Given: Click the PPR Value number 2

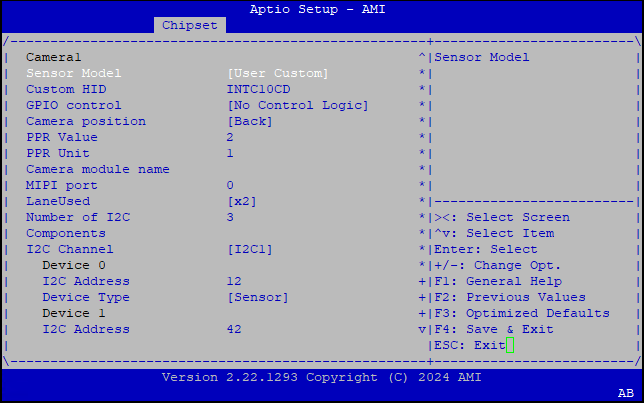Looking at the screenshot, I should [230, 137].
